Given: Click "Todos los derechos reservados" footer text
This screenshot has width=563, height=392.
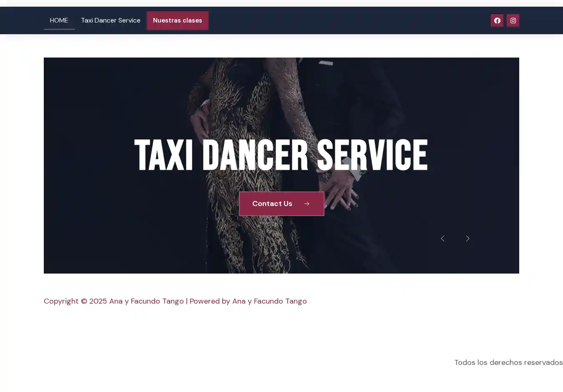Looking at the screenshot, I should pyautogui.click(x=508, y=362).
